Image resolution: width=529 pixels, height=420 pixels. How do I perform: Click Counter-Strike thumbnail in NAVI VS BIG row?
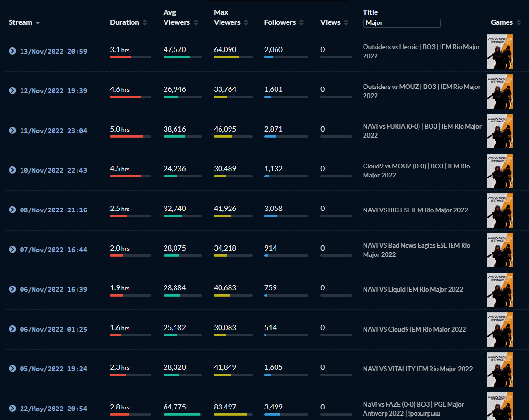(x=500, y=210)
